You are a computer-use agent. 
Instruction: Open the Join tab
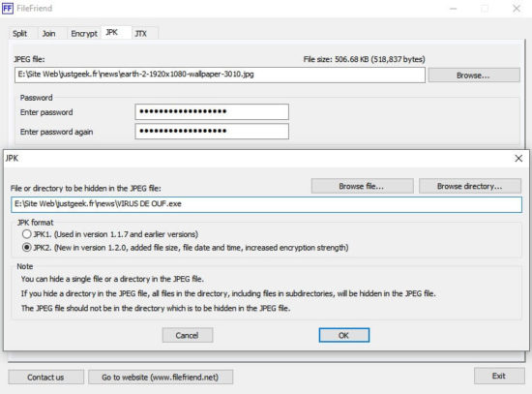[48, 34]
